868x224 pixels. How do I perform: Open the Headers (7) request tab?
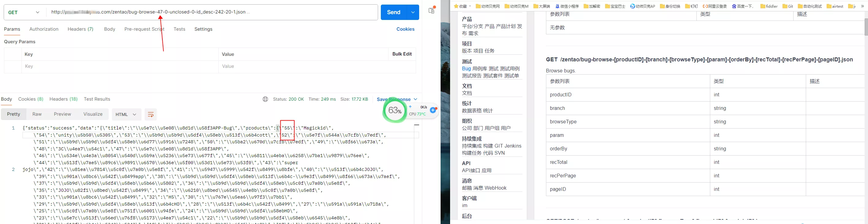pyautogui.click(x=81, y=29)
